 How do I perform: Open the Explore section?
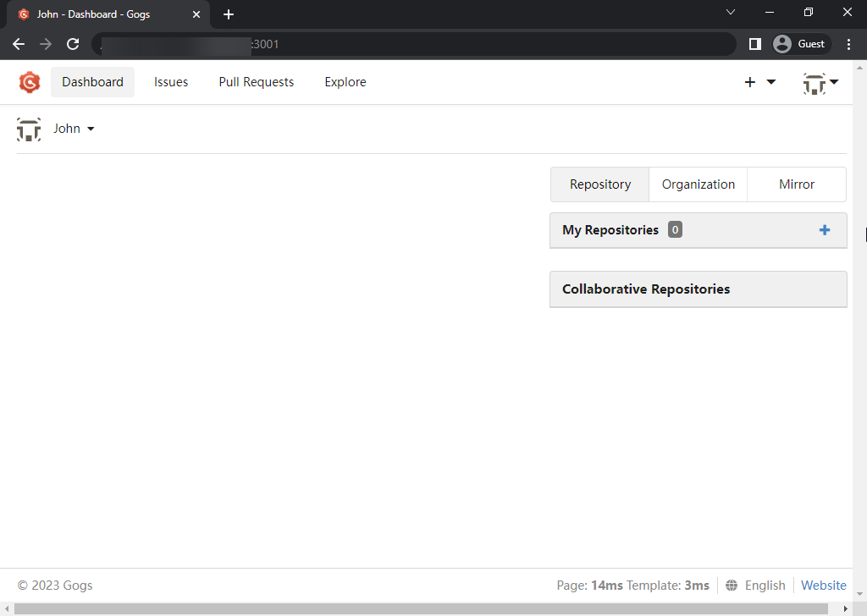345,82
